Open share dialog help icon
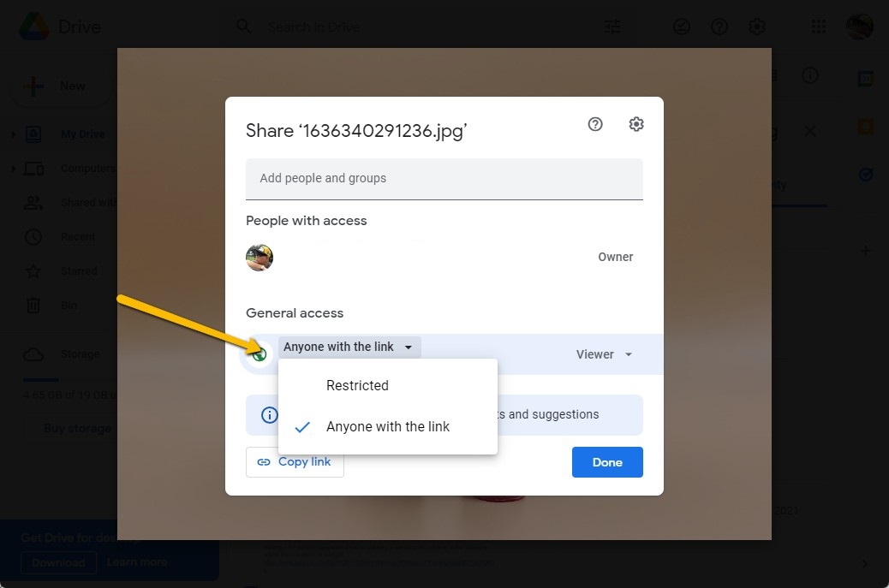889x588 pixels. [594, 124]
